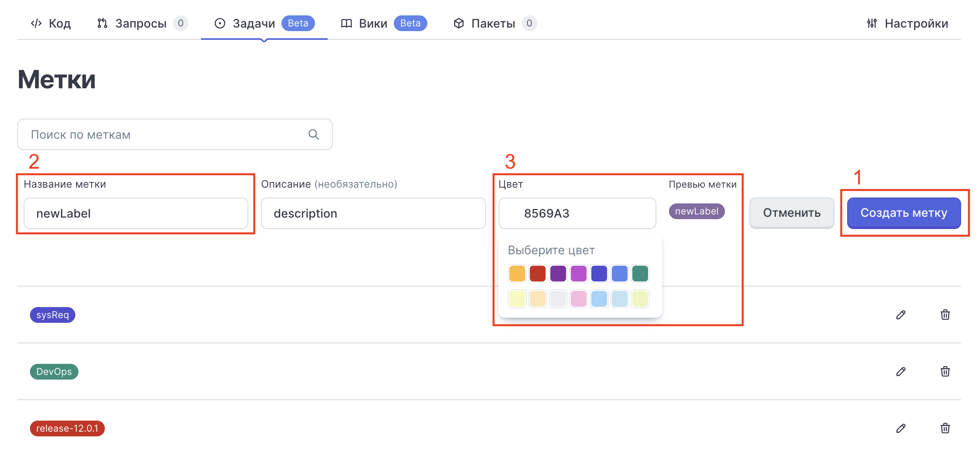
Task: Select the pale blue color swatch
Action: 620,299
